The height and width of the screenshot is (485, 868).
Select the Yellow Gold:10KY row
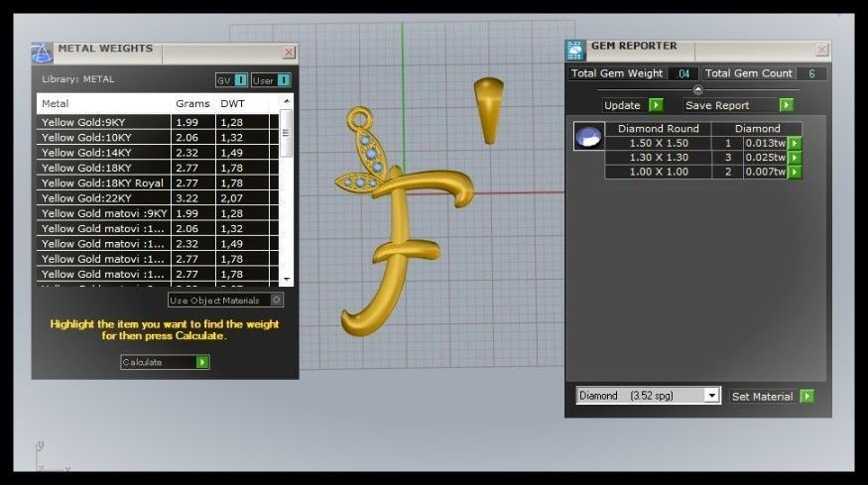(x=158, y=137)
